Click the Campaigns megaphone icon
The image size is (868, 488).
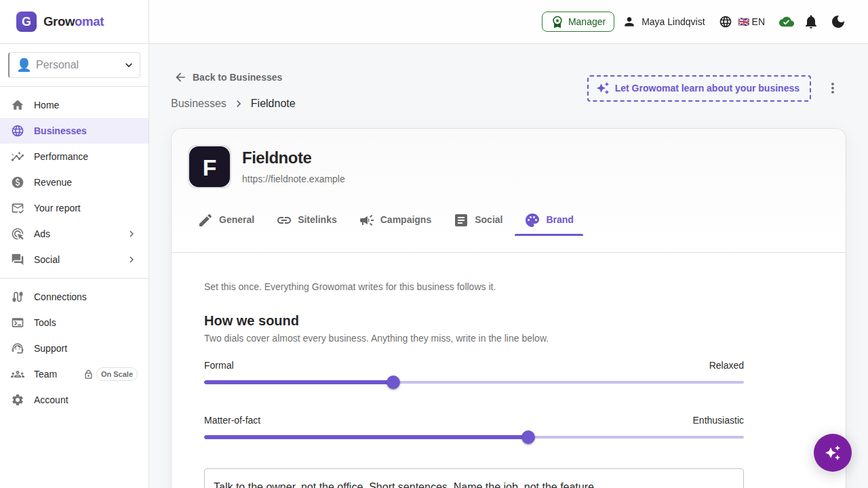(367, 220)
